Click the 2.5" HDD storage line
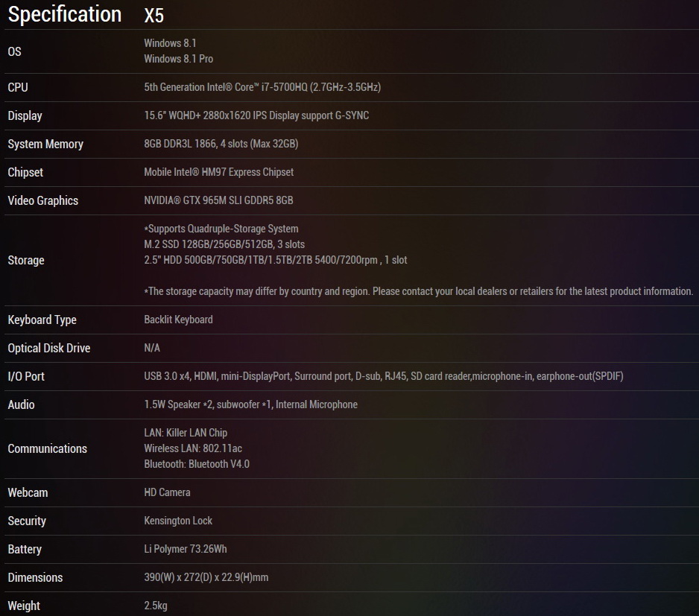The image size is (699, 616). [276, 260]
